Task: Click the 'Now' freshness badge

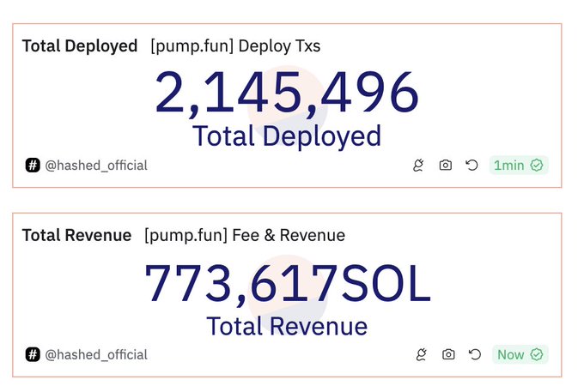Action: pos(520,354)
